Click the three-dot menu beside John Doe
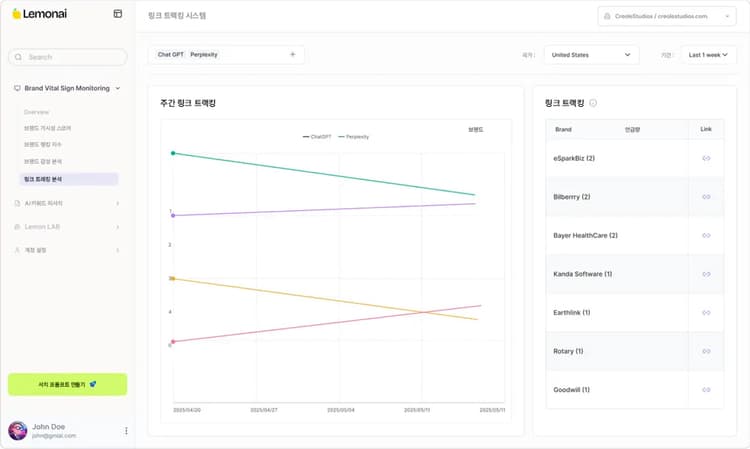The height and width of the screenshot is (449, 750). 126,431
